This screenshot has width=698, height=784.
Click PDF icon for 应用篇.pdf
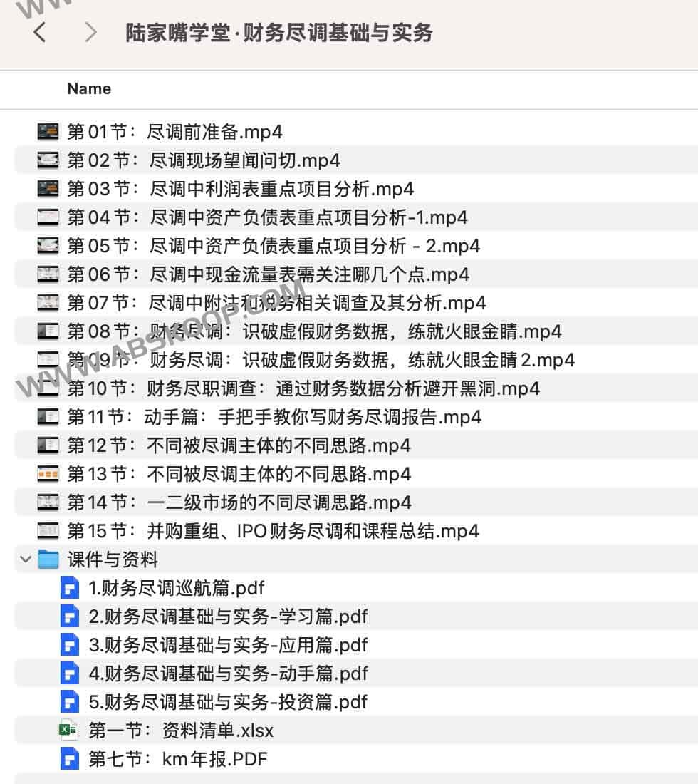(69, 645)
